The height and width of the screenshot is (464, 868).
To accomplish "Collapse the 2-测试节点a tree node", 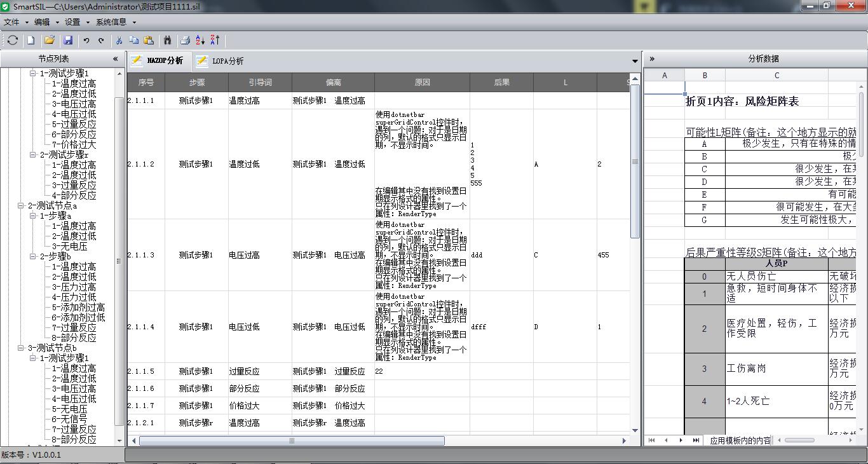I will [22, 206].
